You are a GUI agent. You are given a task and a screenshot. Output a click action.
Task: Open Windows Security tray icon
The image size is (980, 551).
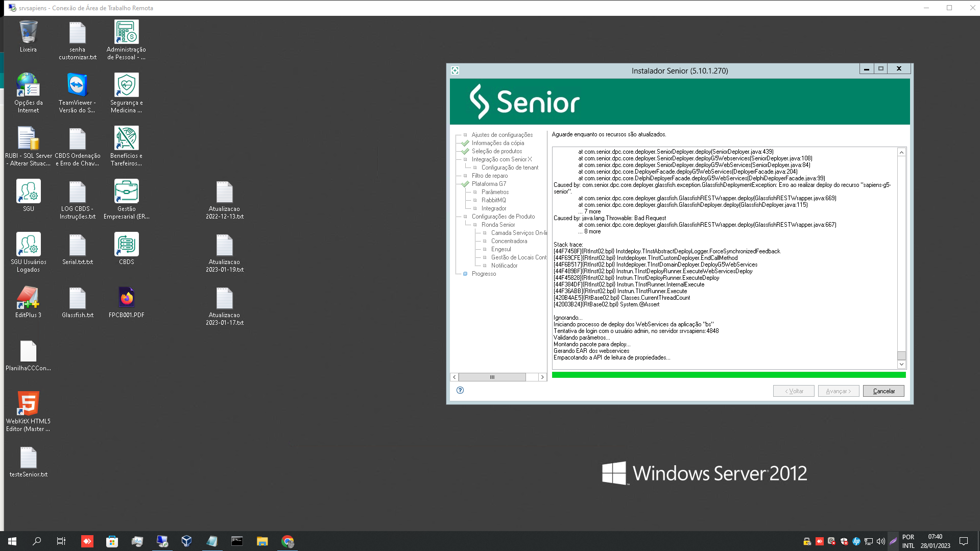[844, 541]
